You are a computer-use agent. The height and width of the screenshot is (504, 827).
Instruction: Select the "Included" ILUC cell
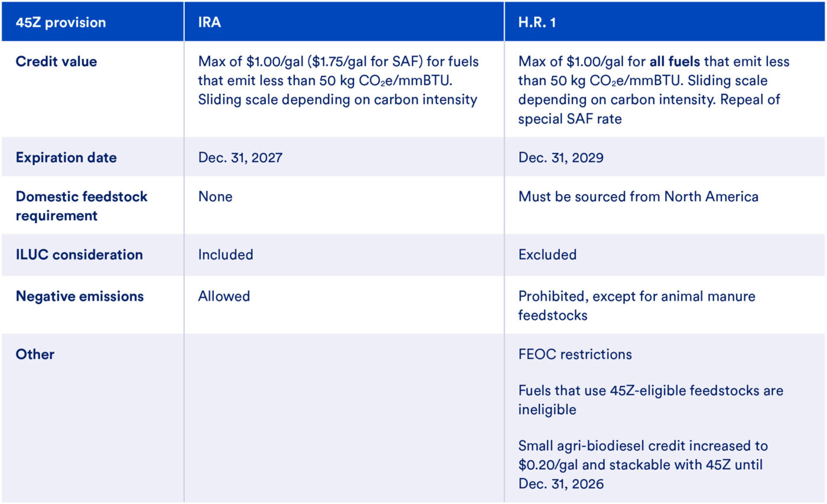(226, 254)
